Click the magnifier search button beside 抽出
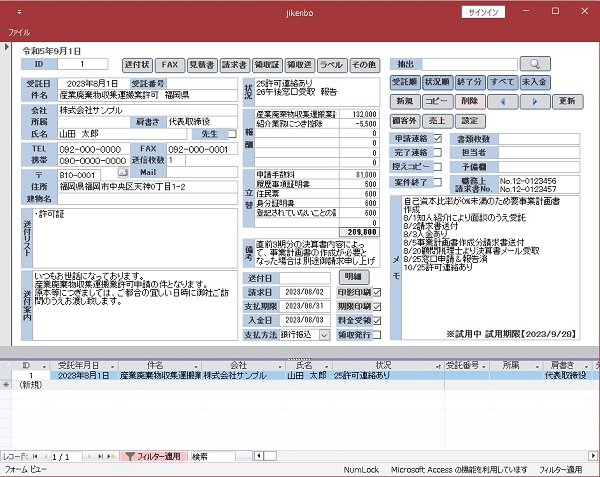 pyautogui.click(x=535, y=64)
